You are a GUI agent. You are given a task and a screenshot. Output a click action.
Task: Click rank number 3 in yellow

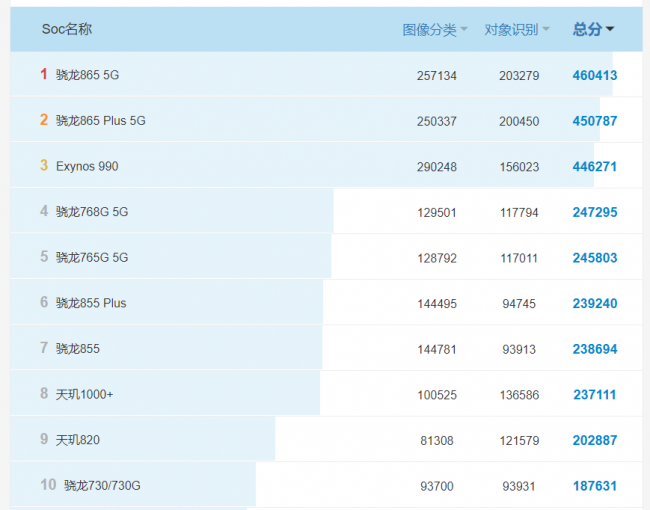(x=44, y=165)
